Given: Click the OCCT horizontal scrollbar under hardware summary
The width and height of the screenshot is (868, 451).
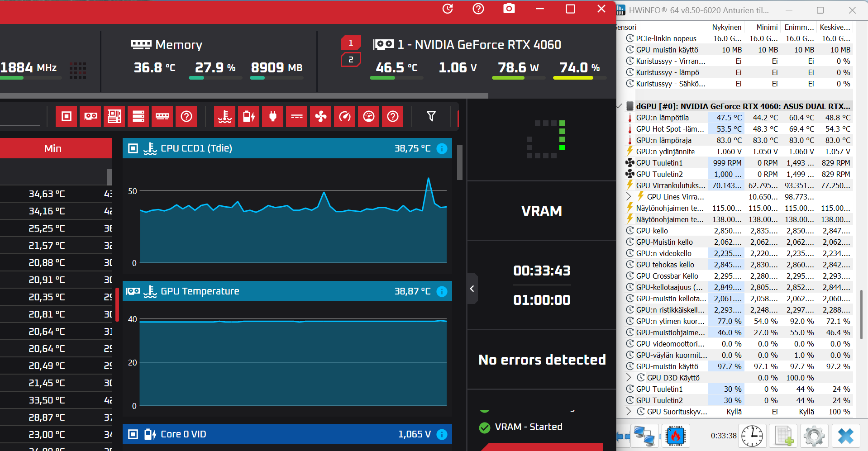Looking at the screenshot, I should coord(244,96).
